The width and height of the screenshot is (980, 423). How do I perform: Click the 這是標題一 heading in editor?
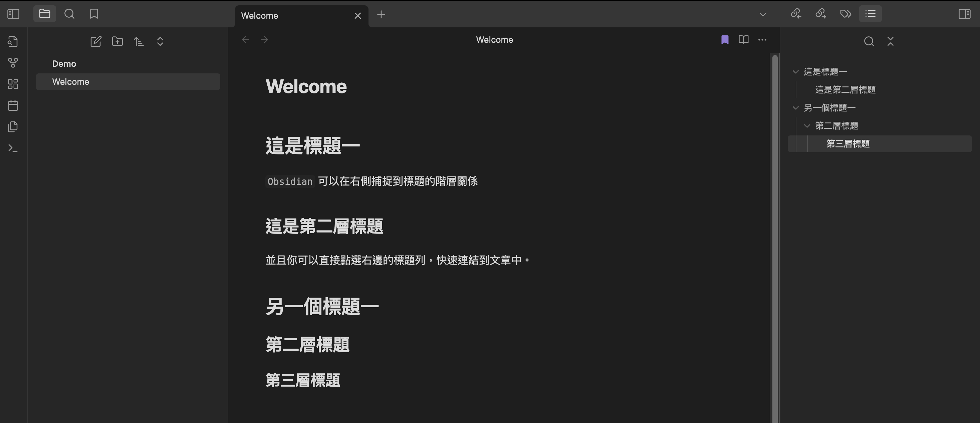click(312, 146)
